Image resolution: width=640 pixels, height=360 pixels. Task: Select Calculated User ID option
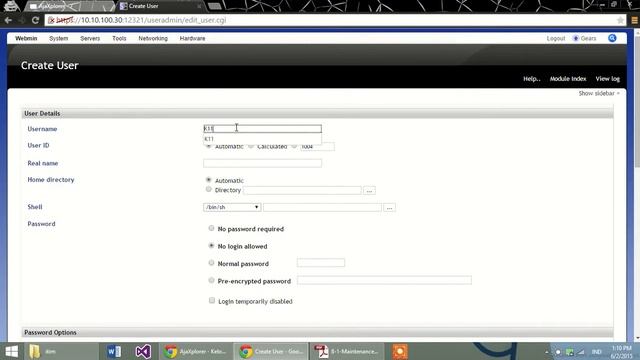tap(251, 146)
